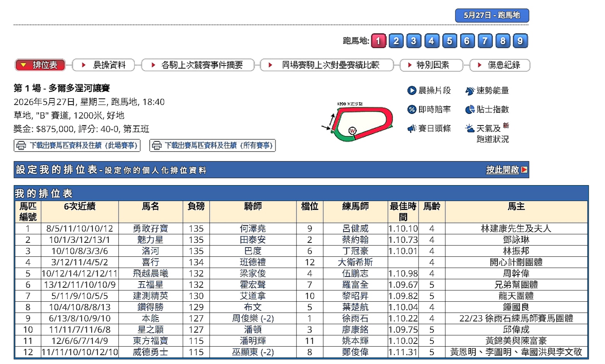Select owner 22/23 徐雨石練馬師賽馬團體 cell
605x364 pixels.
click(516, 318)
